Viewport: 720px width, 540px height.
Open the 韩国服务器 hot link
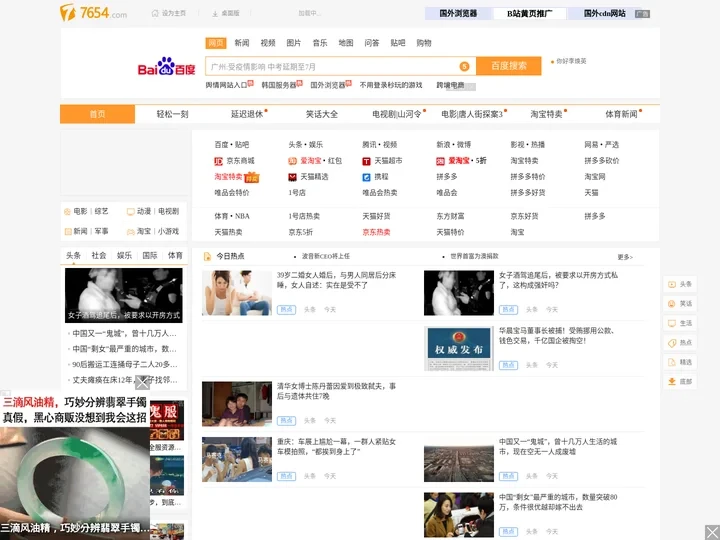[279, 85]
